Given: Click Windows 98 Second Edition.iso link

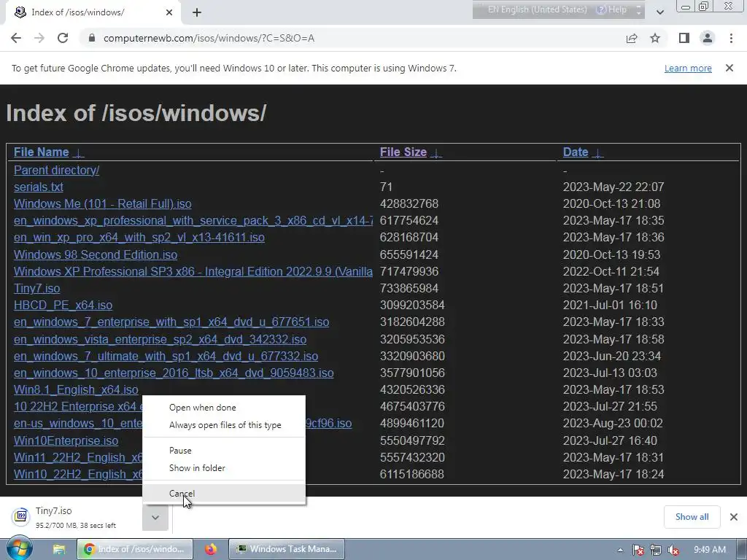Looking at the screenshot, I should click(x=96, y=254).
